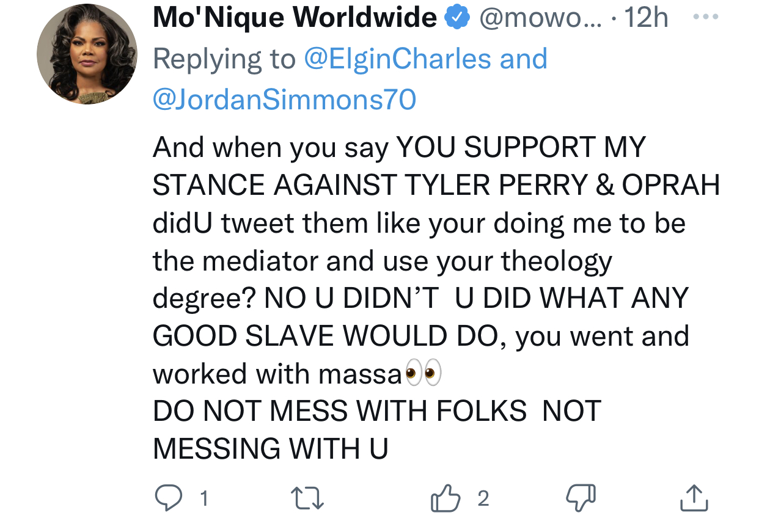
Task: Click the eyes emoji after "massa"
Action: (424, 373)
